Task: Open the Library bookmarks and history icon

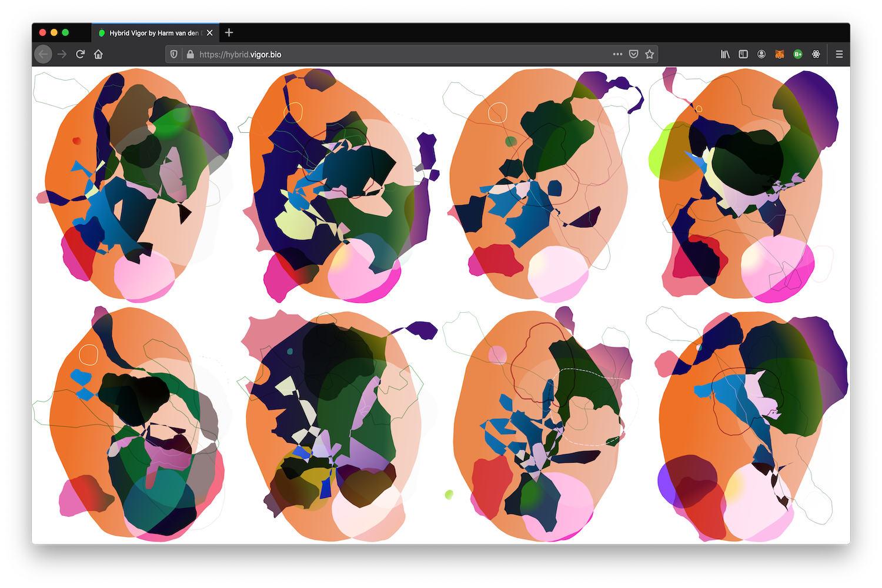Action: click(x=725, y=54)
